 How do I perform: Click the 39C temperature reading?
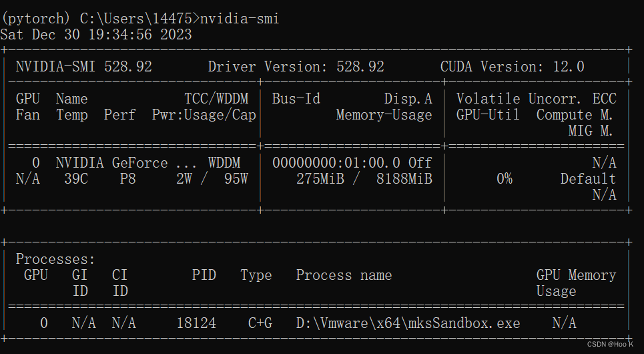[76, 179]
